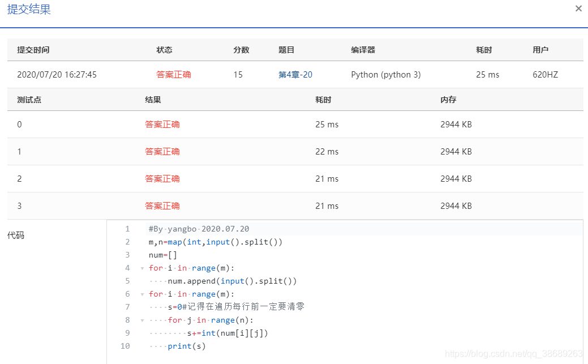Click the 耗时 column header
Screen dimensions: 588x364
pos(484,50)
